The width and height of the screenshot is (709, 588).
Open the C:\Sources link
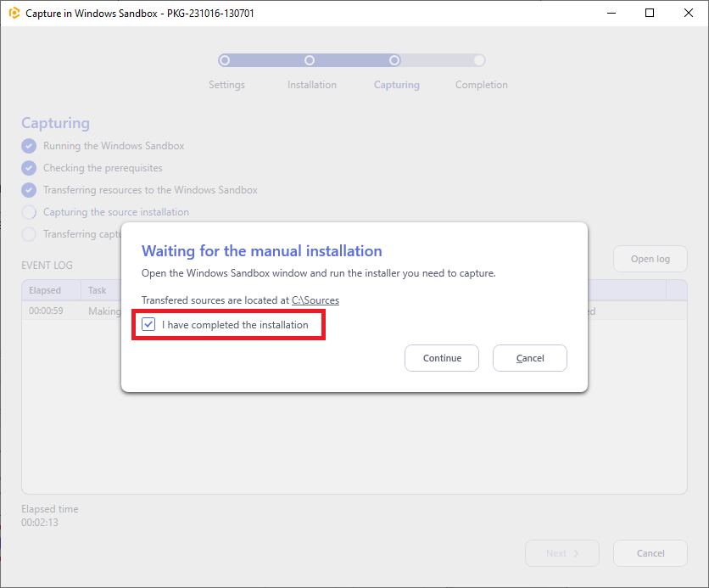tap(315, 300)
